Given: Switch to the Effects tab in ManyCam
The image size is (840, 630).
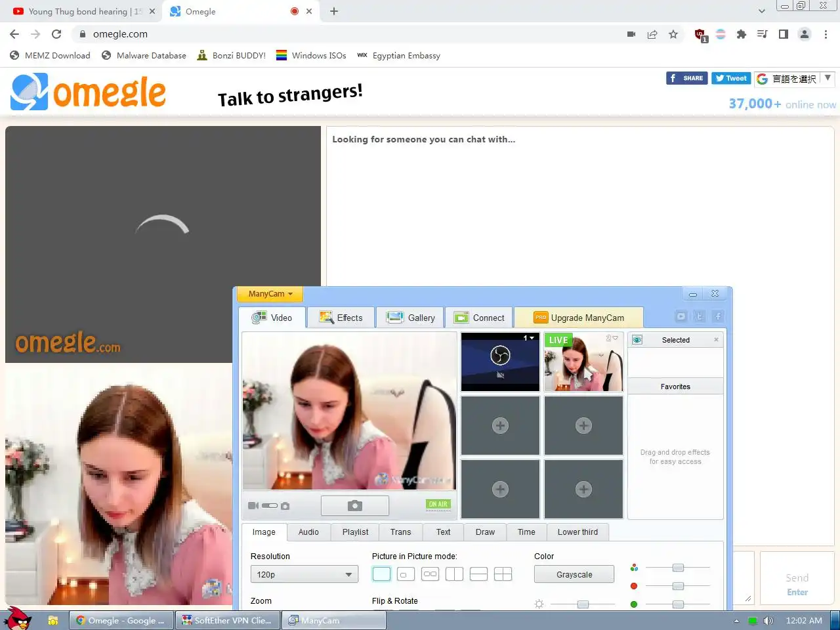Looking at the screenshot, I should click(341, 318).
